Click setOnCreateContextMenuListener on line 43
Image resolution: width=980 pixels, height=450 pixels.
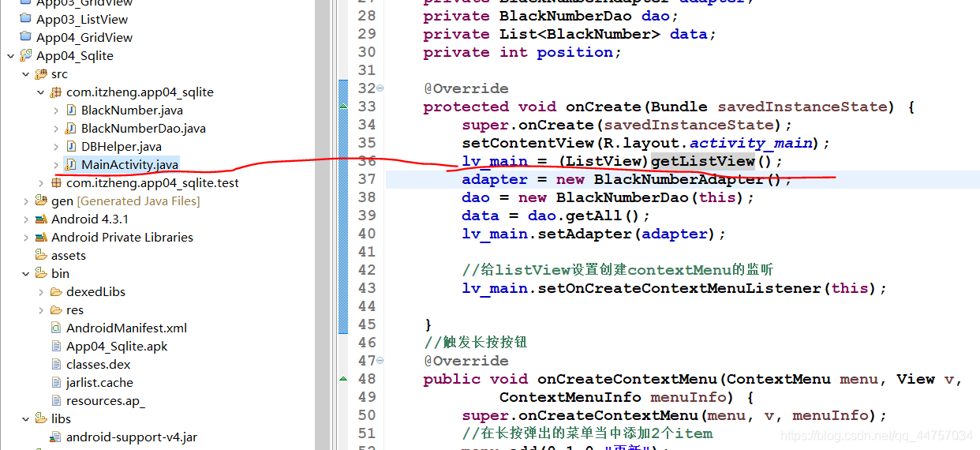click(x=679, y=288)
